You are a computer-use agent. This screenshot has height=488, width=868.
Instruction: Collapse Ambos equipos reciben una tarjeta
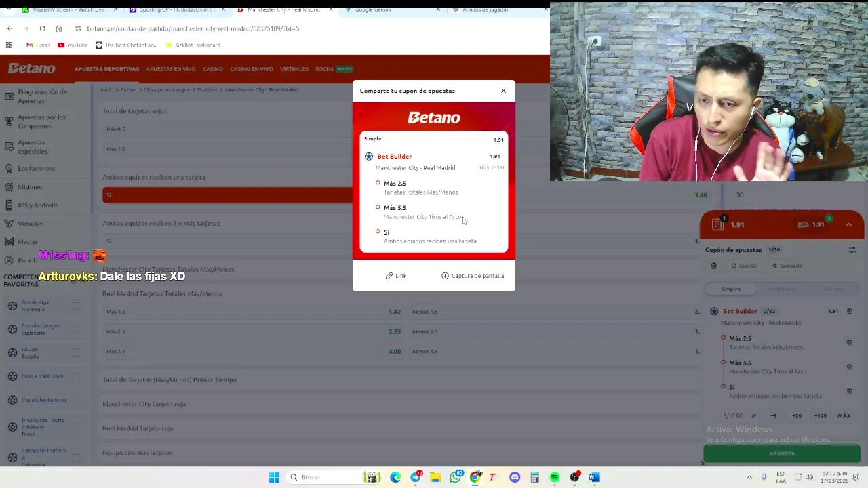(154, 178)
